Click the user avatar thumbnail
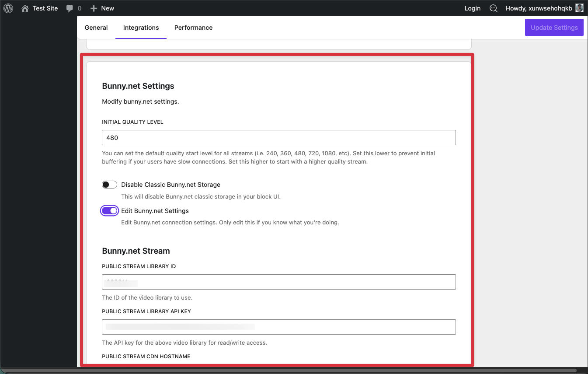This screenshot has width=588, height=374. pos(579,8)
